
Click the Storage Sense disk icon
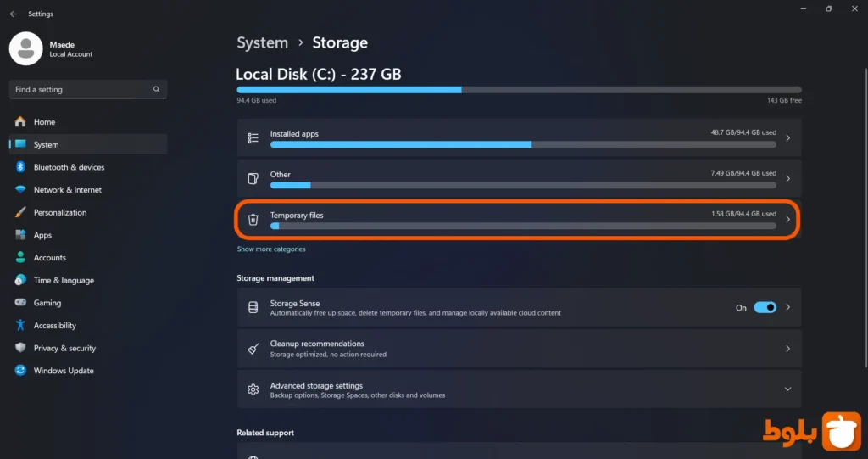tap(253, 307)
